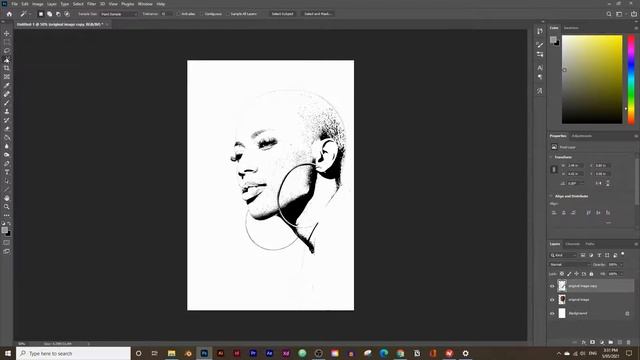Add a layer style with fx icon
Viewport: 640px width, 360px height.
pyautogui.click(x=584, y=342)
